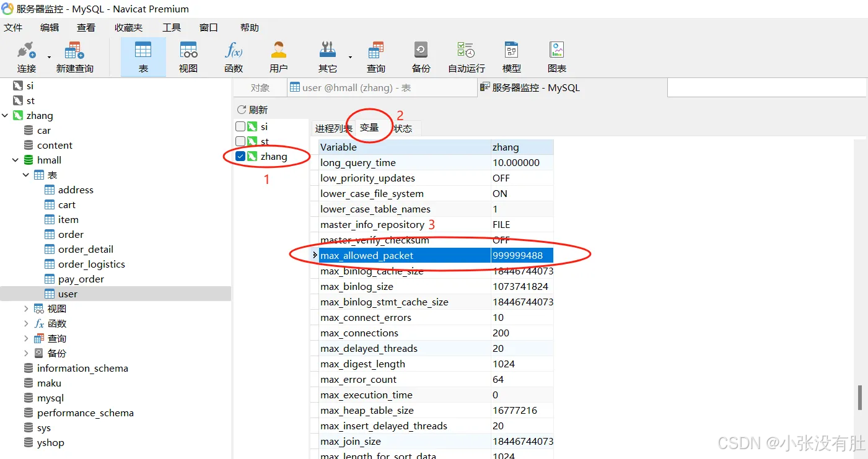Collapse the zhang connection node
Screen dimensions: 868x459
6,116
